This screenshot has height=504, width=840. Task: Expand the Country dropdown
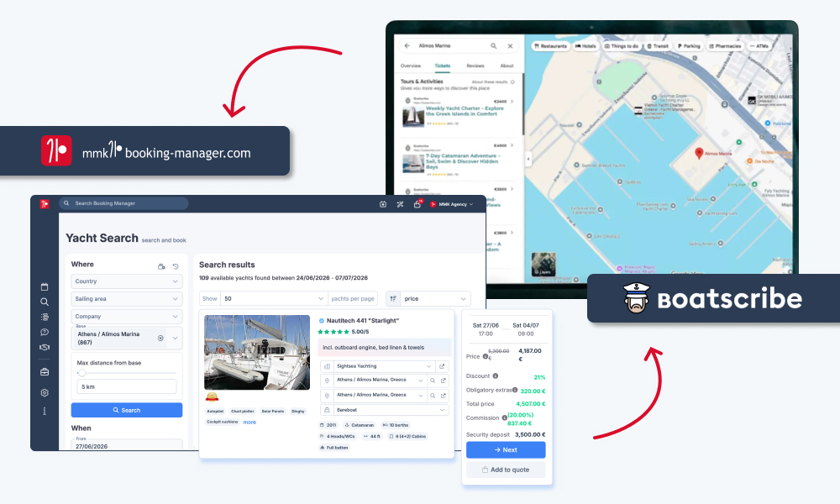126,281
